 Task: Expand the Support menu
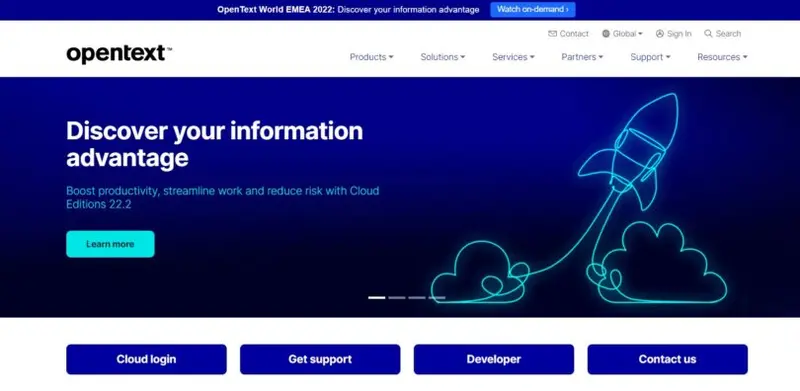651,57
